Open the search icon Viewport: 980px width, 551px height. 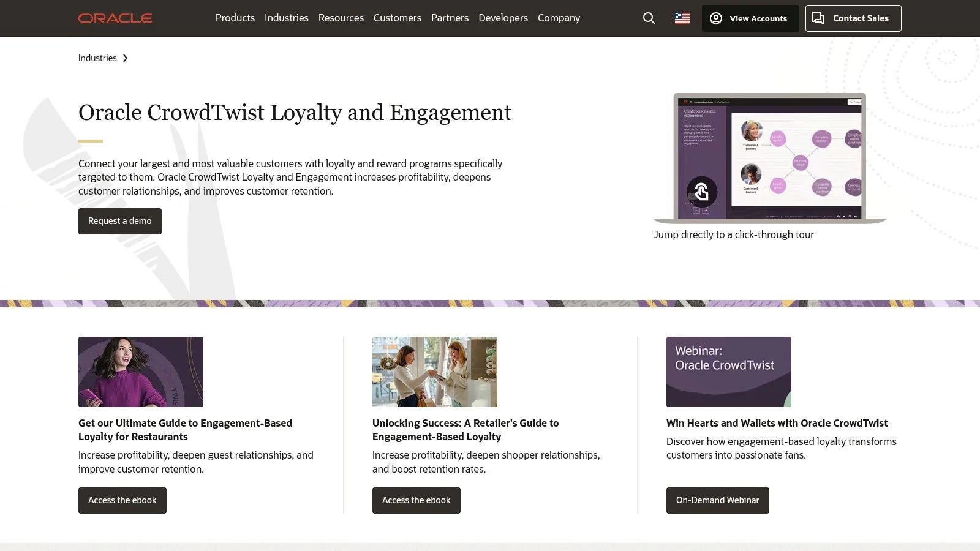[x=649, y=18]
